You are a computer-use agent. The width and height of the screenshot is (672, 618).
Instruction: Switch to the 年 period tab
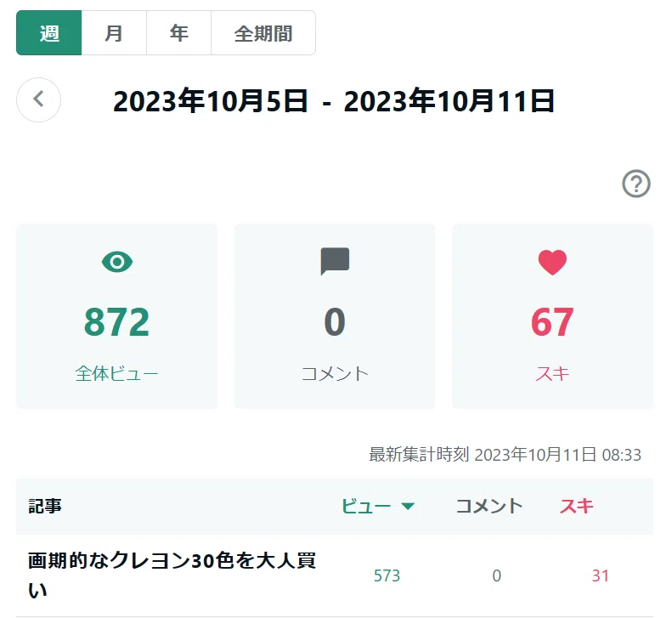pos(178,33)
